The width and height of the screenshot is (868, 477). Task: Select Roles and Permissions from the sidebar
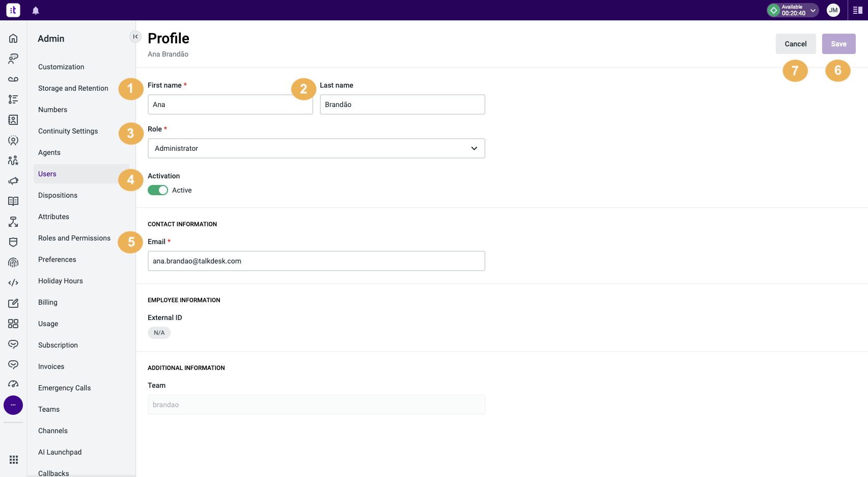(x=74, y=238)
